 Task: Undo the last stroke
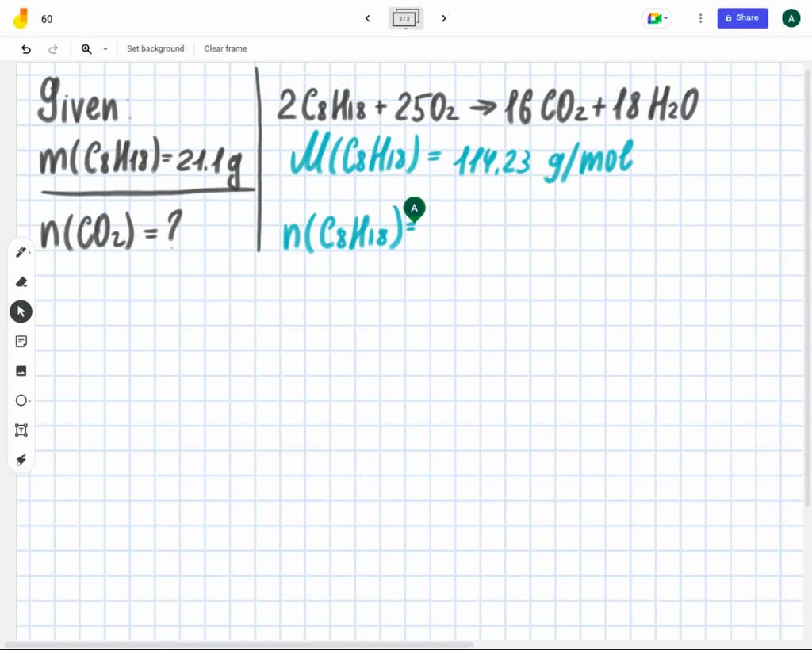[25, 48]
